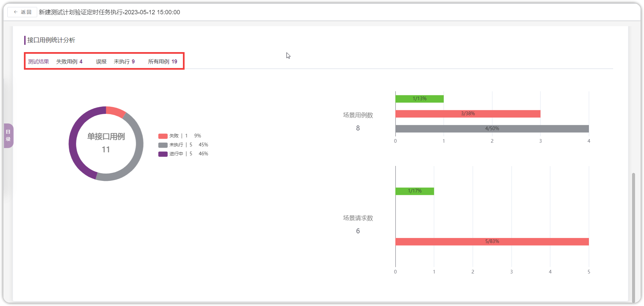Screen dimensions: 644x306
Task: Click the 接口用例统计分析 heading
Action: [x=51, y=40]
